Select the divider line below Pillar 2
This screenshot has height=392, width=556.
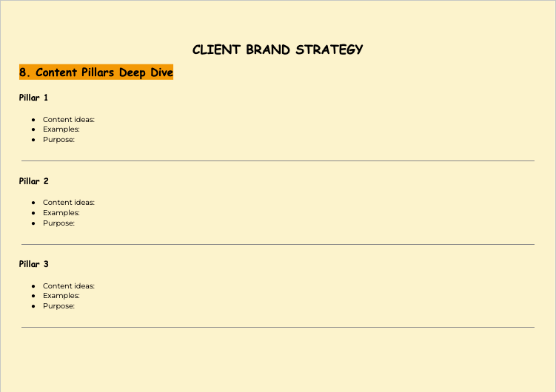click(278, 244)
